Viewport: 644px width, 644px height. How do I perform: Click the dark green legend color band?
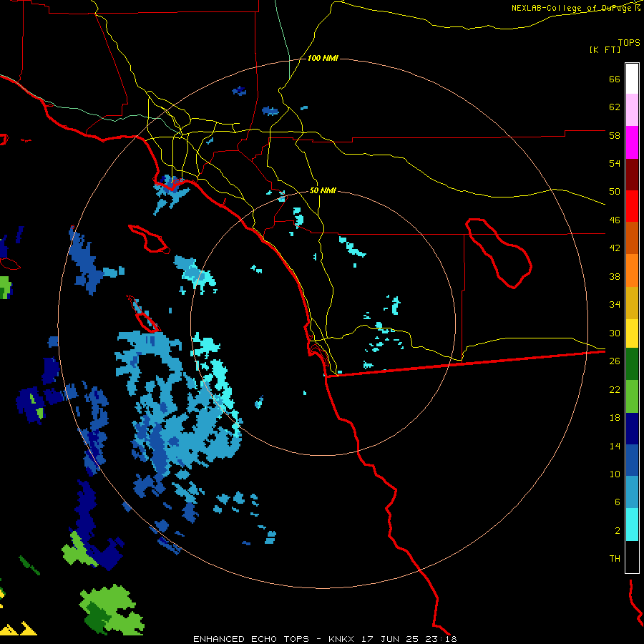[x=632, y=364]
